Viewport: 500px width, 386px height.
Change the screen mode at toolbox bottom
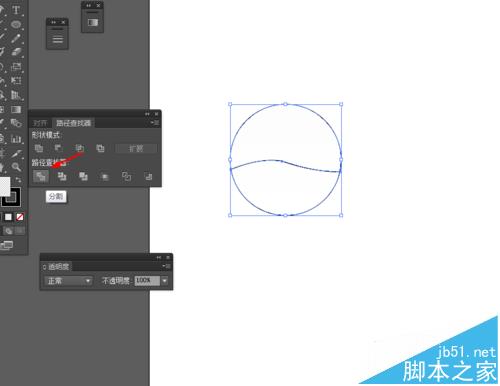pyautogui.click(x=7, y=246)
